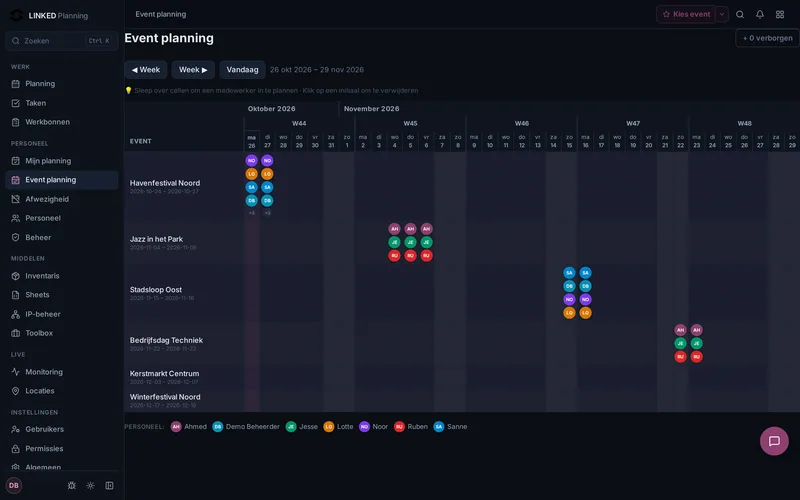
Task: Click the W45 week header
Action: click(410, 123)
